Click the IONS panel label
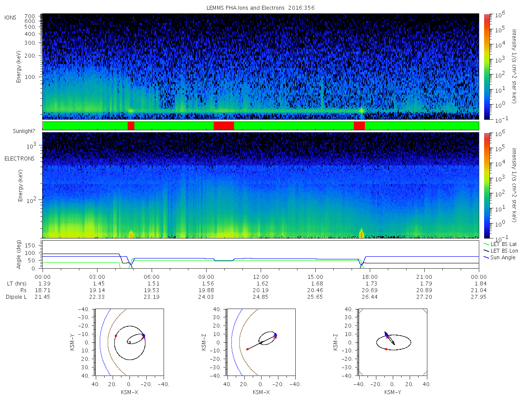Image resolution: width=532 pixels, height=399 pixels. [x=11, y=18]
